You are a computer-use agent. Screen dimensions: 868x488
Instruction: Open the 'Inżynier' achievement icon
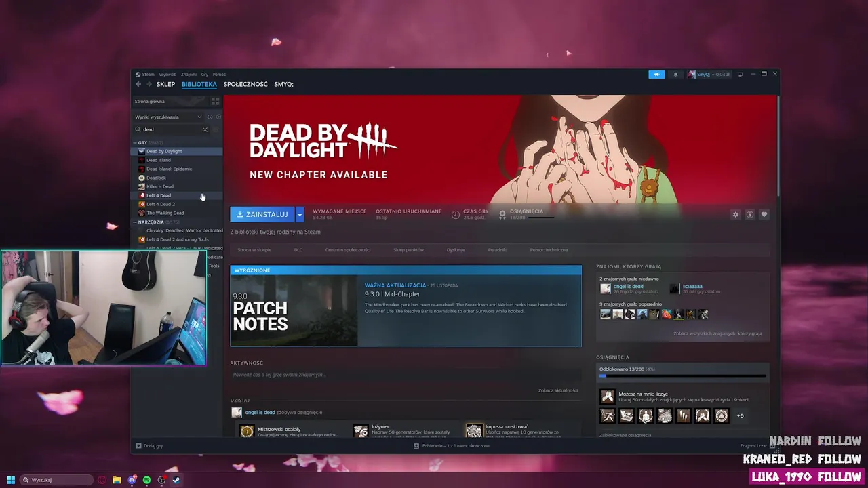(x=361, y=431)
